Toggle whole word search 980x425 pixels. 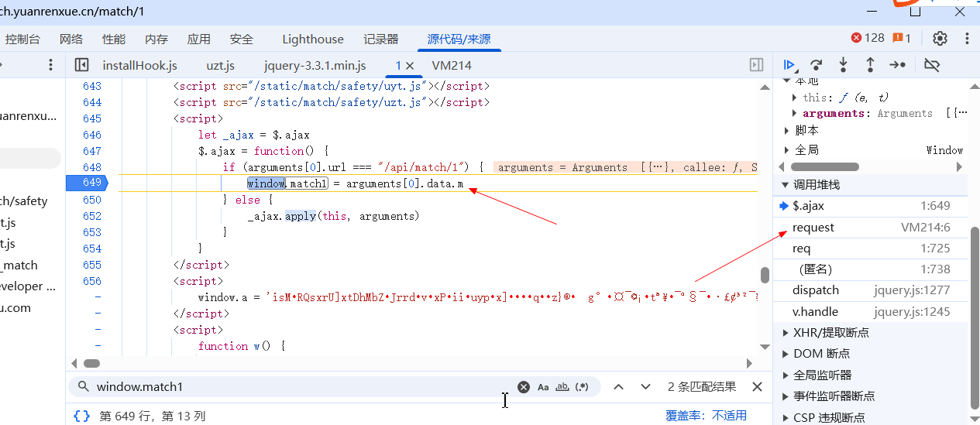pos(562,387)
